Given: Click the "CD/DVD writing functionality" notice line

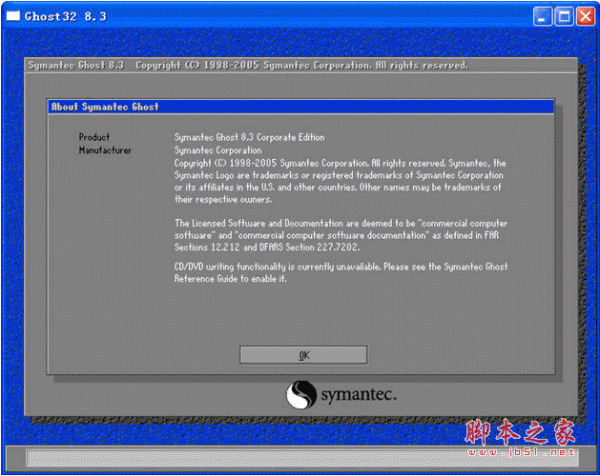Looking at the screenshot, I should pyautogui.click(x=341, y=266).
